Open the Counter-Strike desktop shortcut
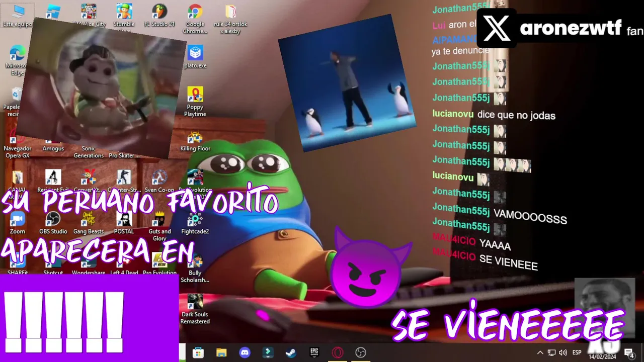 click(124, 181)
